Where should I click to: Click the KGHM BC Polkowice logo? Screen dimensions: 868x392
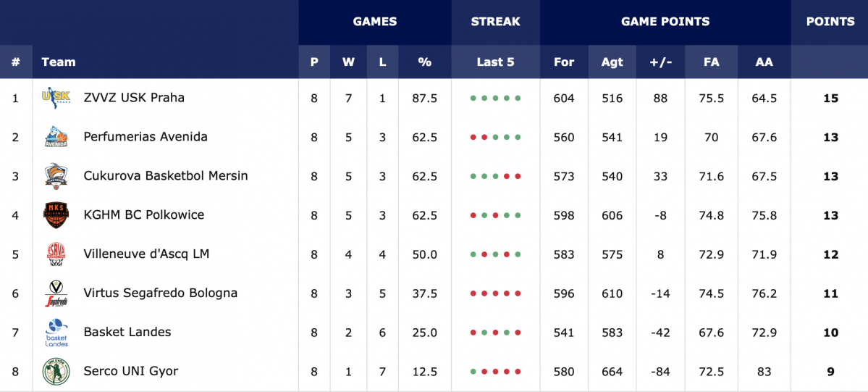pyautogui.click(x=56, y=215)
